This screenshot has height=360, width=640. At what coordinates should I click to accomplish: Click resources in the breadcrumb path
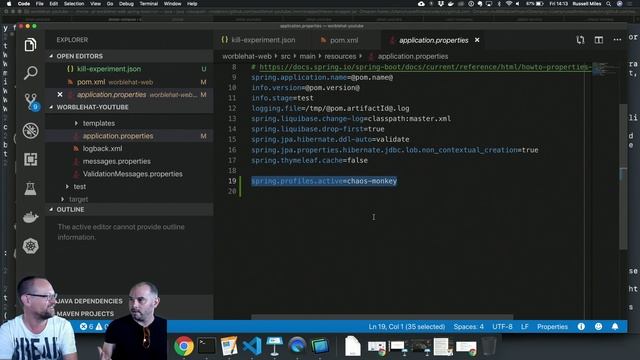(340, 56)
